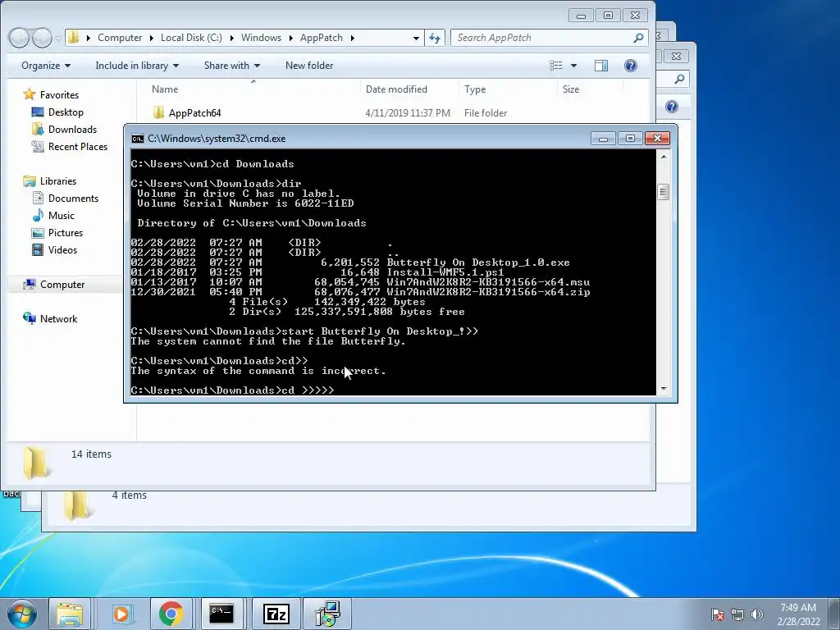The height and width of the screenshot is (630, 840).
Task: Minimize the cmd.exe window
Action: 603,139
